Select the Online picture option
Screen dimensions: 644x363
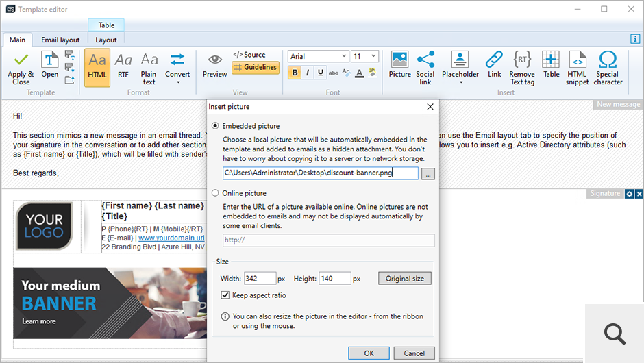point(215,192)
